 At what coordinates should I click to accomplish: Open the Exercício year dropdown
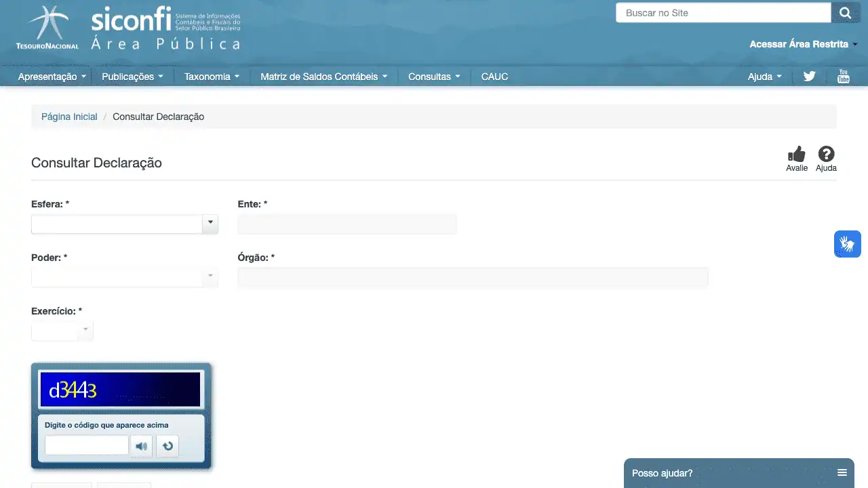pos(85,331)
